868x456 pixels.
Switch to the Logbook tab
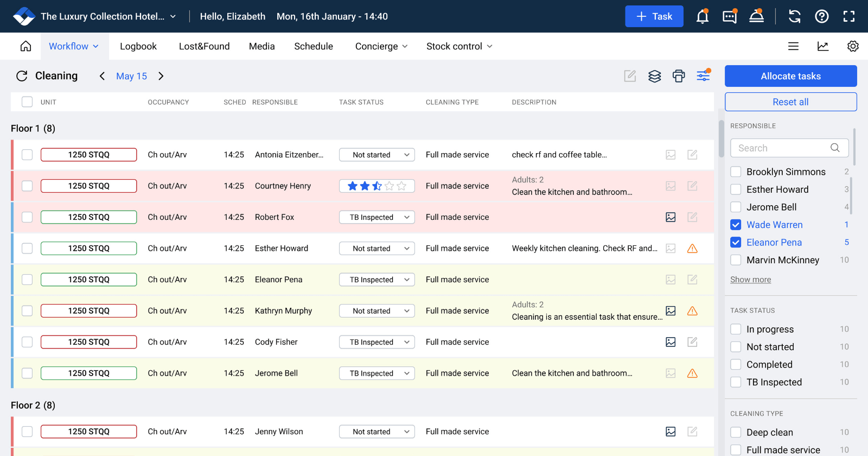click(x=138, y=46)
